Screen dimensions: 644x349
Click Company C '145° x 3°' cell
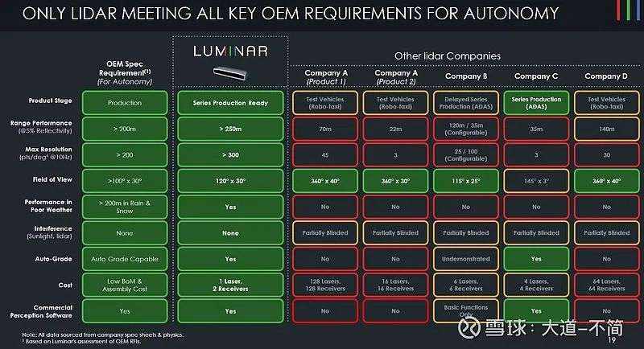tap(536, 181)
